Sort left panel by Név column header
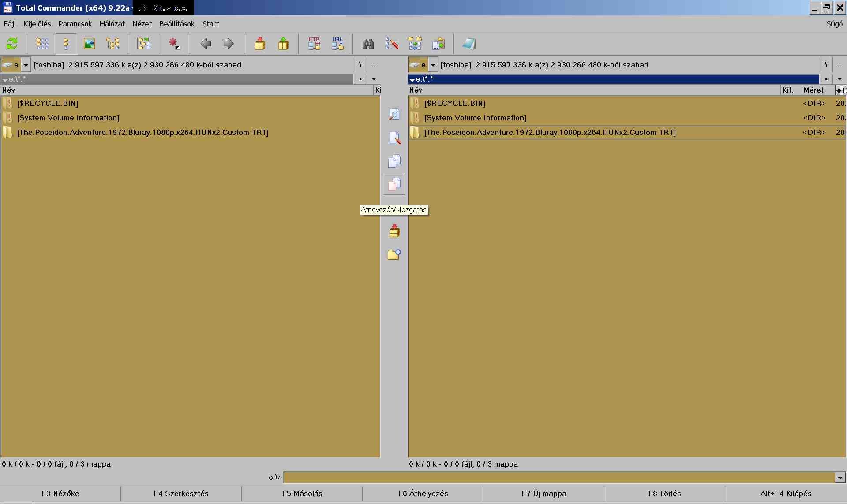The image size is (847, 504). pyautogui.click(x=187, y=90)
